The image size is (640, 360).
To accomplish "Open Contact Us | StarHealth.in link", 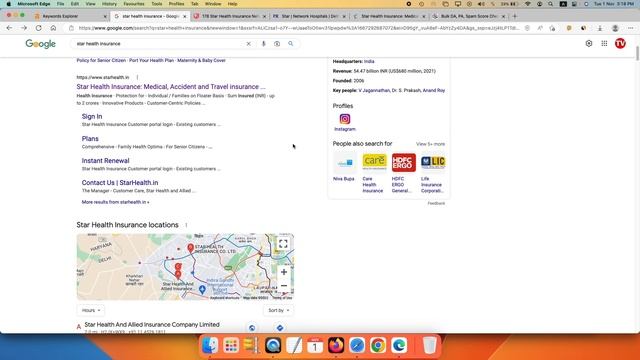I will click(x=120, y=183).
